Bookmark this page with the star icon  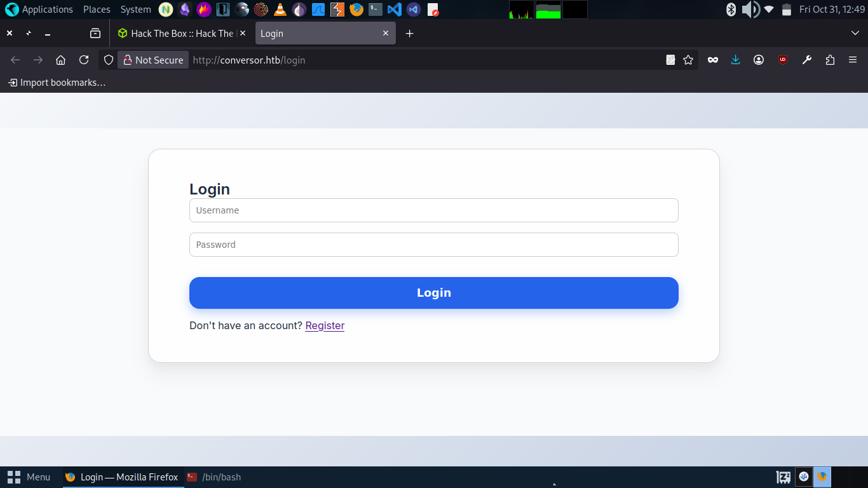(688, 60)
